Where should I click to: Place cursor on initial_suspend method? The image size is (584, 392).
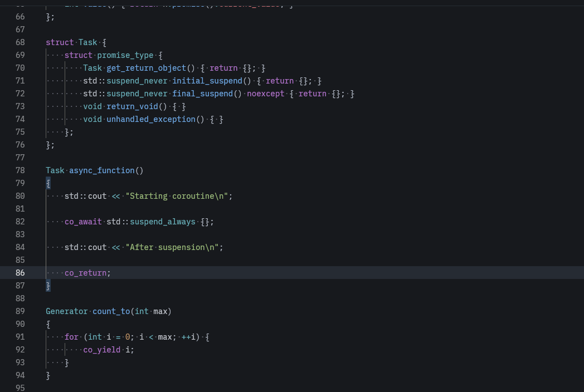pyautogui.click(x=207, y=81)
